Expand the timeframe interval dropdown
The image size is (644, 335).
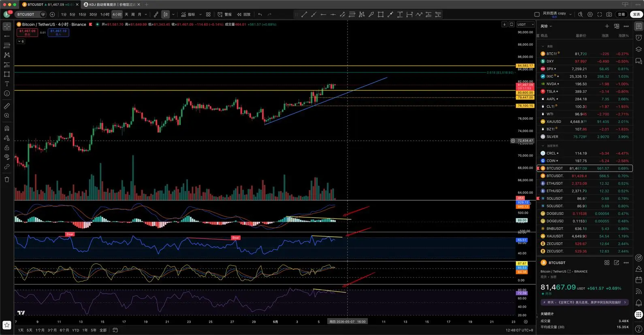tap(146, 15)
